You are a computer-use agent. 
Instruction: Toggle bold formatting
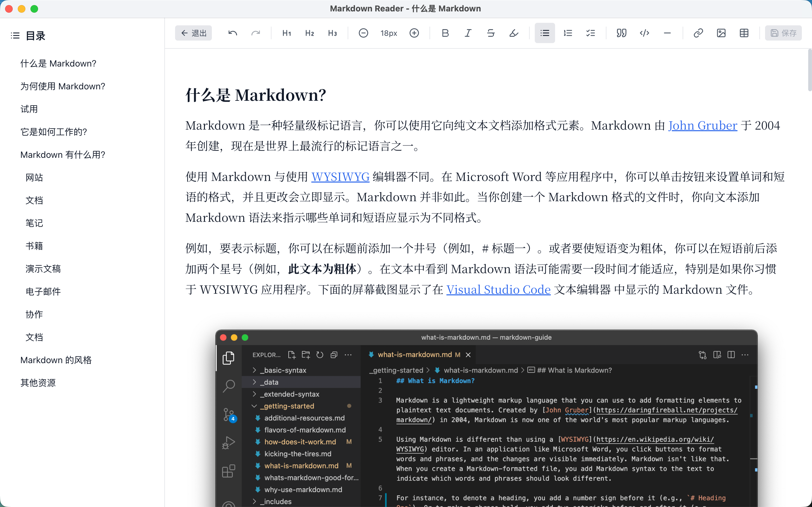[x=445, y=33]
